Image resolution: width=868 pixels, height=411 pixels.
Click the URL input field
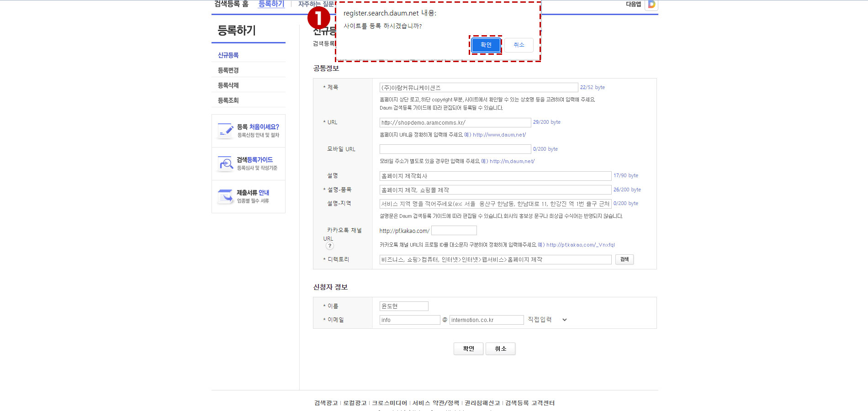[x=455, y=122]
